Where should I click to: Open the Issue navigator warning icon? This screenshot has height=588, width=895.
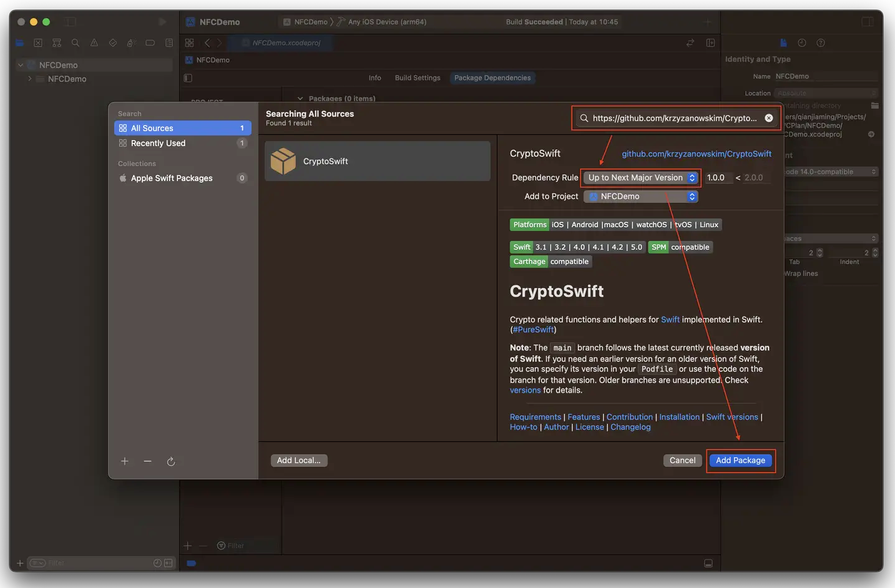coord(94,43)
